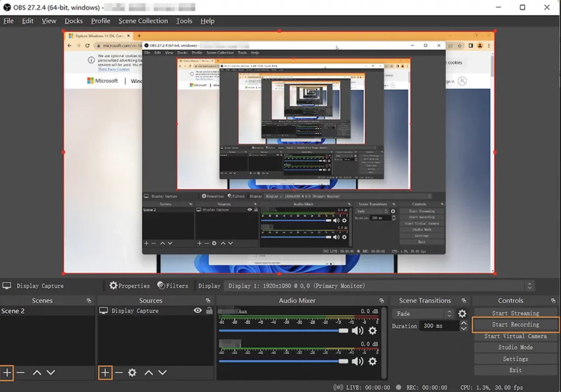Click Start Recording button
This screenshot has height=392, width=561.
click(515, 325)
